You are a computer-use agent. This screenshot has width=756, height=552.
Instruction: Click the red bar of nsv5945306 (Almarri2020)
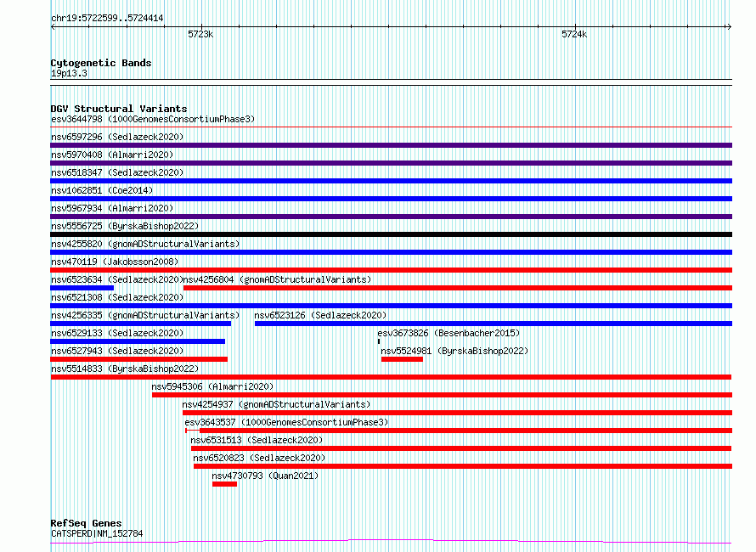[442, 395]
